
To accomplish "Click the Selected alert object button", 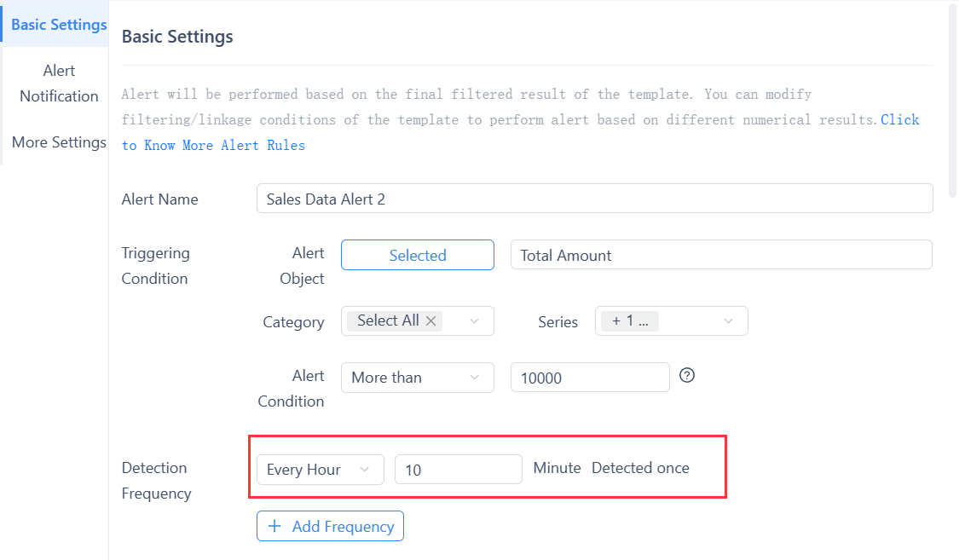I will click(x=417, y=255).
